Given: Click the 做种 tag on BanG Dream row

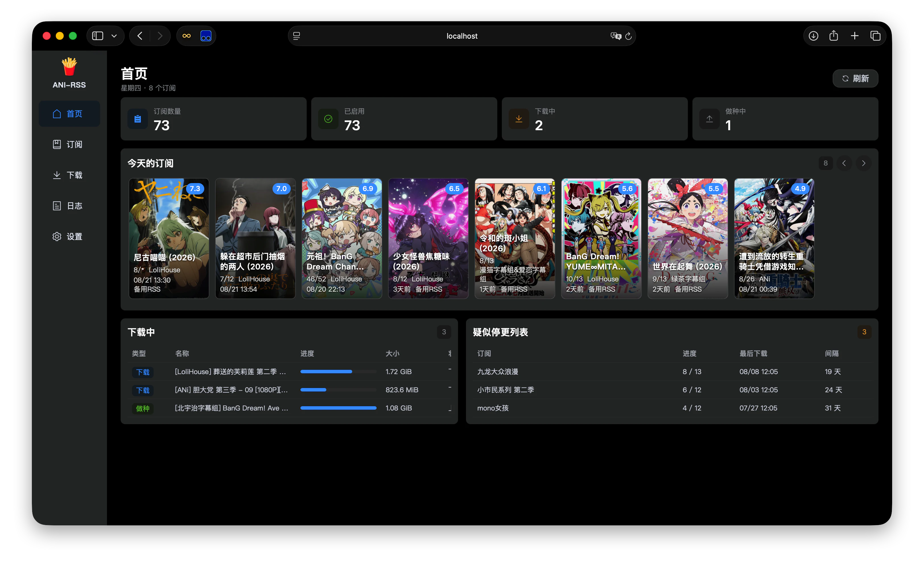Looking at the screenshot, I should (x=143, y=409).
